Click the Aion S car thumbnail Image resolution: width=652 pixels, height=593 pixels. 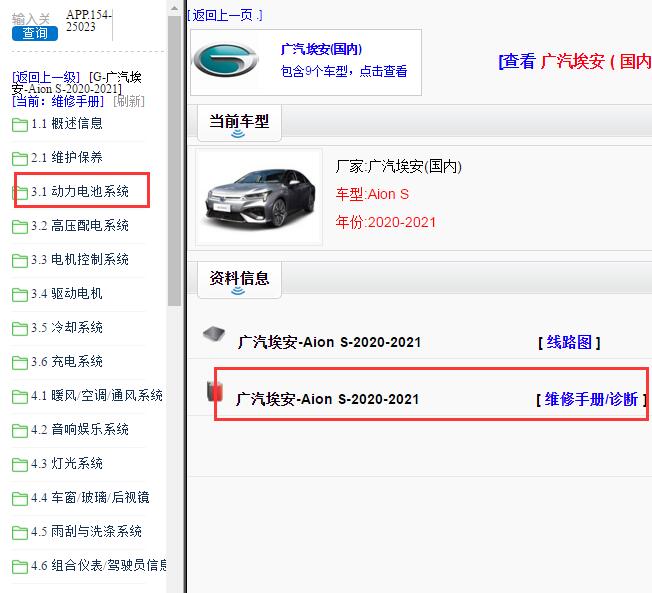[260, 198]
